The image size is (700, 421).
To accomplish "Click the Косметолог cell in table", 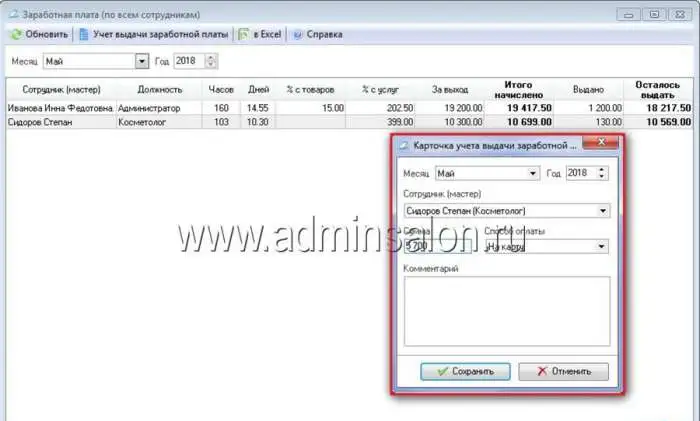I will point(159,122).
